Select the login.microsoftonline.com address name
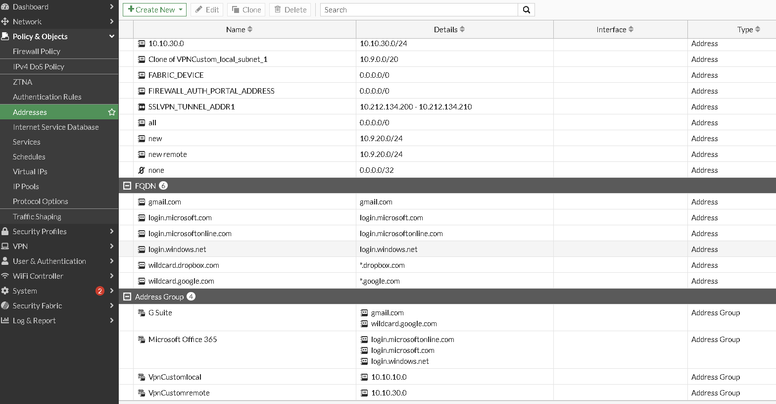Image resolution: width=776 pixels, height=404 pixels. coord(190,234)
